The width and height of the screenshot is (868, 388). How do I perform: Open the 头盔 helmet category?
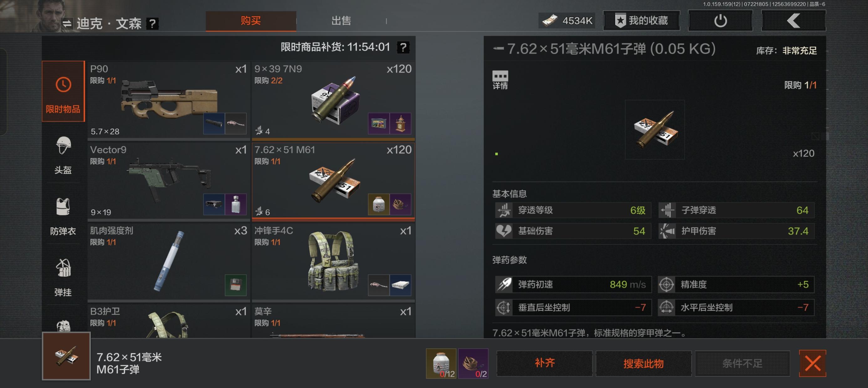pos(63,155)
